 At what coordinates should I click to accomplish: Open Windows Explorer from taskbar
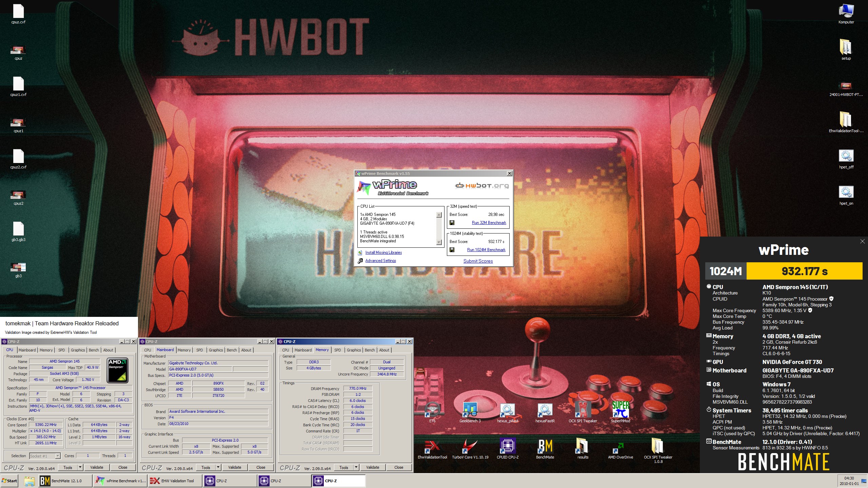pyautogui.click(x=29, y=481)
